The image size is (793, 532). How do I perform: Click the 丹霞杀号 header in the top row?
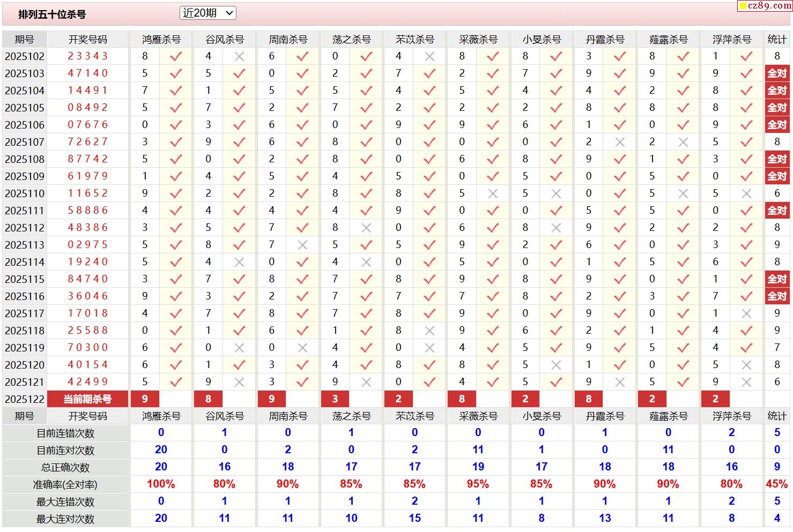tap(605, 40)
